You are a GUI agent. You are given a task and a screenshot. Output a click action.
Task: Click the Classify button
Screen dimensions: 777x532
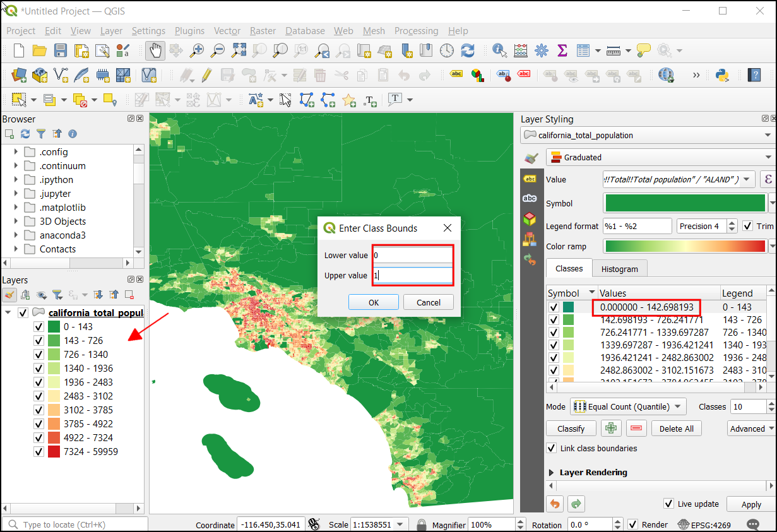571,429
